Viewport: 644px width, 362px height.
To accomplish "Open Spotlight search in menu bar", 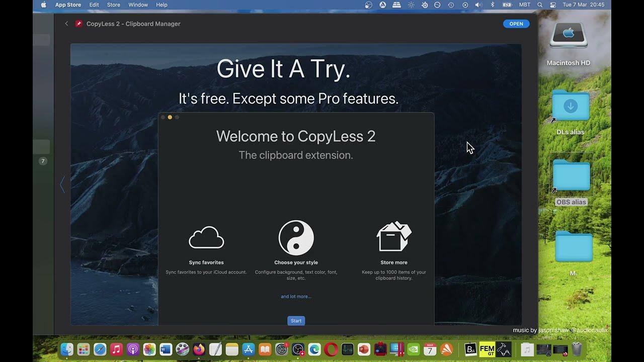I will [x=540, y=5].
